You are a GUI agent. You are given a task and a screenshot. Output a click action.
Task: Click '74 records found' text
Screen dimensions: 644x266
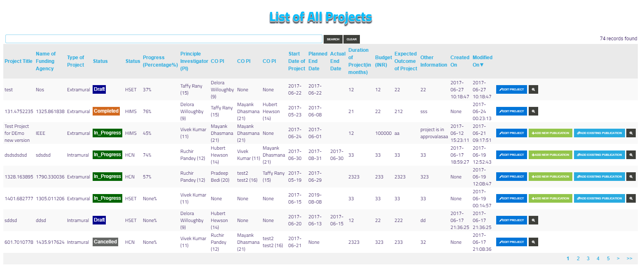[x=618, y=39]
